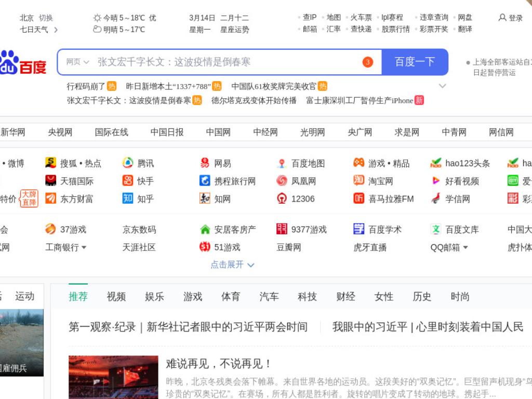This screenshot has height=399, width=532.
Task: Open 我眼中的习近平 headline
Action: tap(428, 327)
